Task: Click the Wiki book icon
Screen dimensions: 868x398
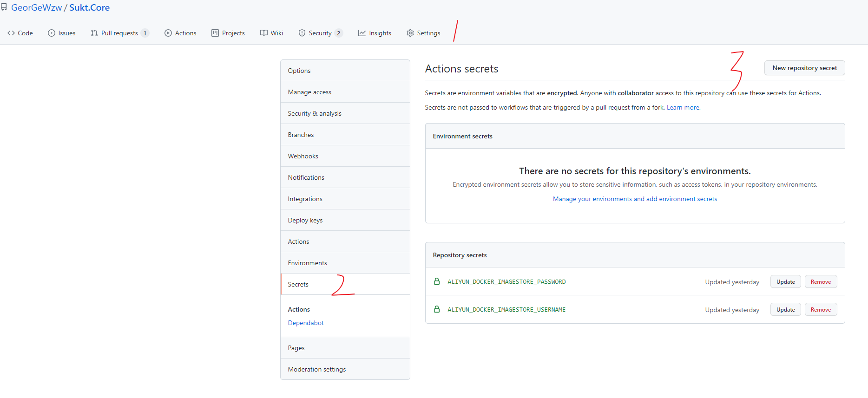Action: [x=264, y=33]
